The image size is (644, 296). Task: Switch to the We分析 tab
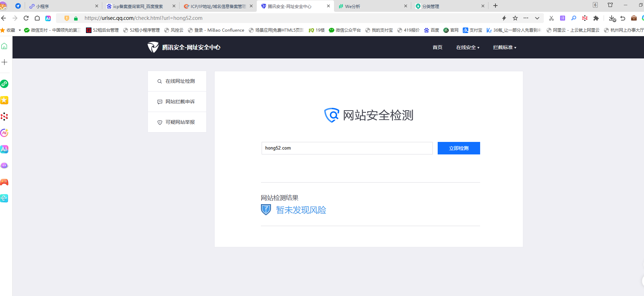coord(372,6)
